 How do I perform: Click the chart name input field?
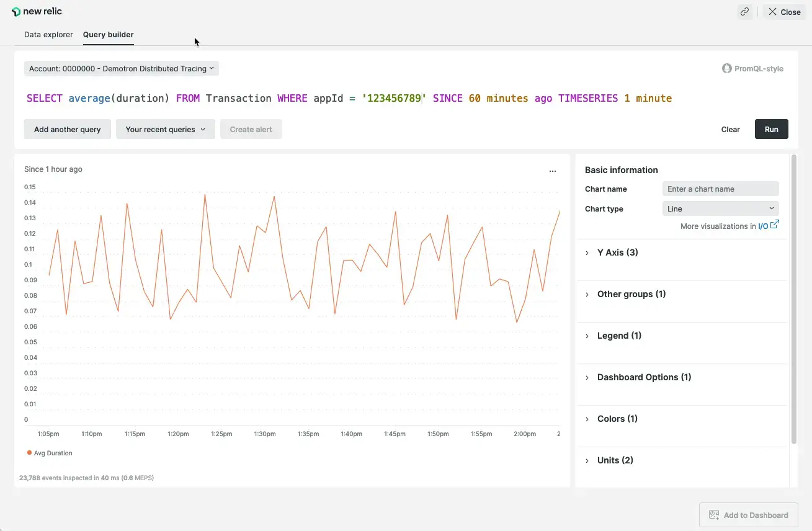coord(720,189)
